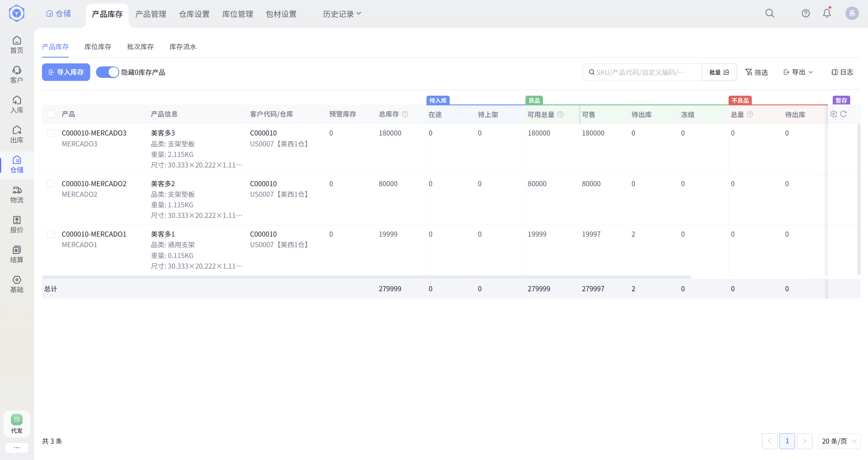Click the 不良品 总量 help tooltip icon

tap(750, 115)
